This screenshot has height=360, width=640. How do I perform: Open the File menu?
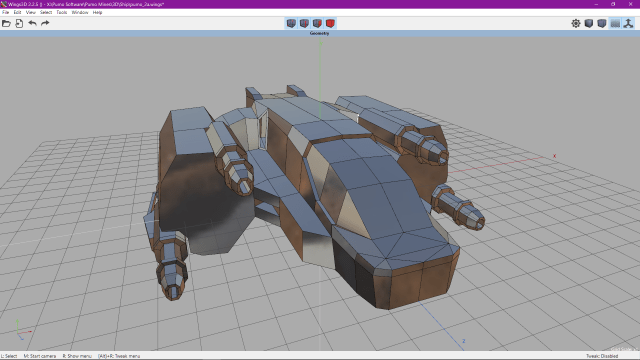(x=5, y=12)
